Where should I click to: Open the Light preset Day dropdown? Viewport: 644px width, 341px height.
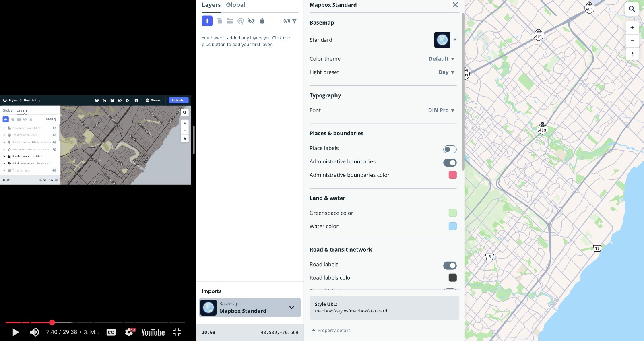446,72
